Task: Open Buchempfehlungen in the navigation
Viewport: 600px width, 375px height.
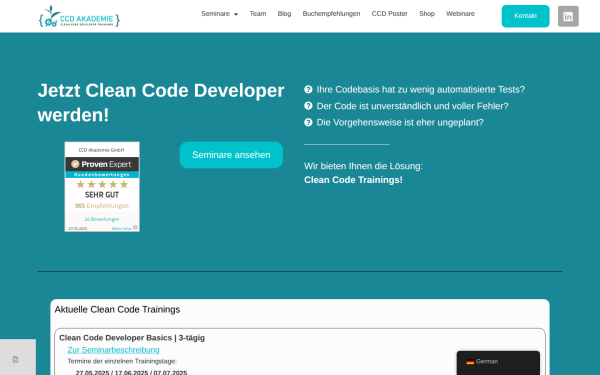Action: point(331,14)
